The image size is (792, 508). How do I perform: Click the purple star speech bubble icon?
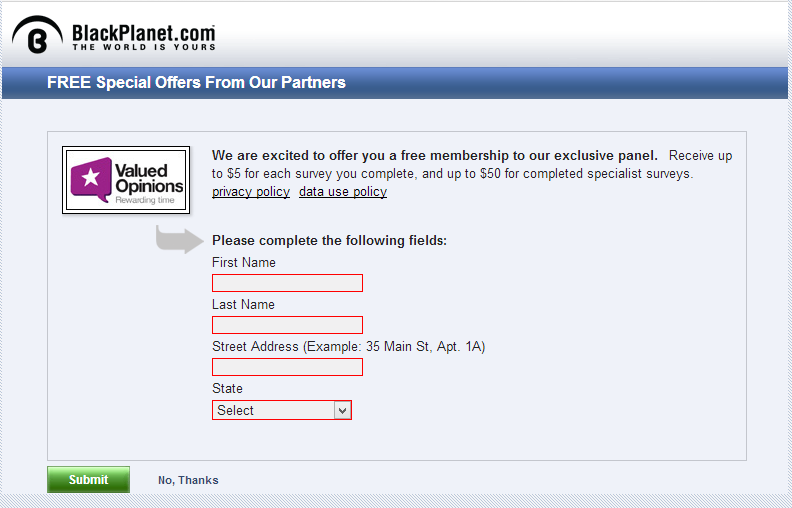click(x=91, y=179)
